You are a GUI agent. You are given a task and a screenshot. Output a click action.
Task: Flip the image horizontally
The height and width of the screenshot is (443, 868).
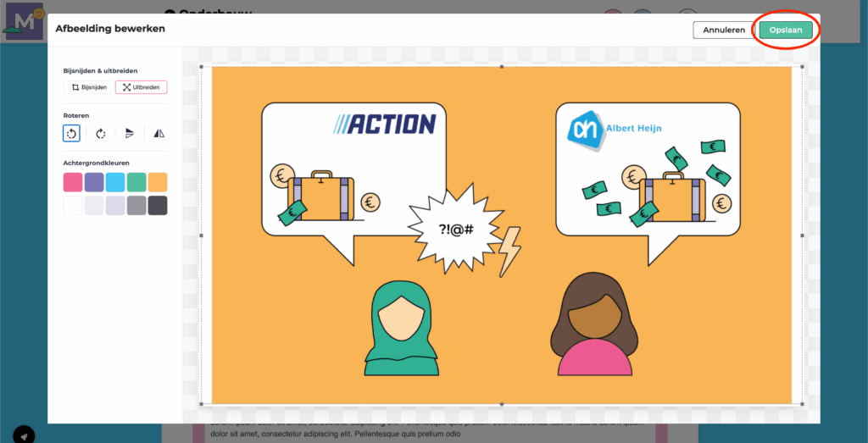(x=159, y=133)
